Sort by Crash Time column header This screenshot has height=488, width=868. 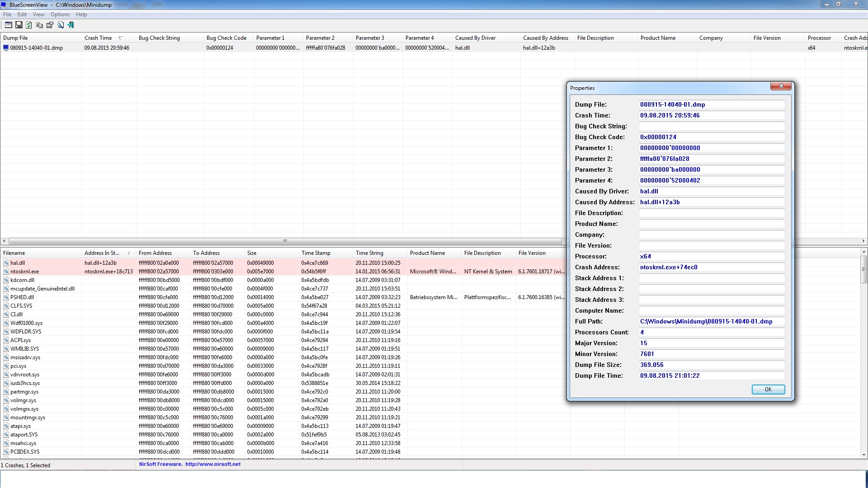click(x=98, y=38)
